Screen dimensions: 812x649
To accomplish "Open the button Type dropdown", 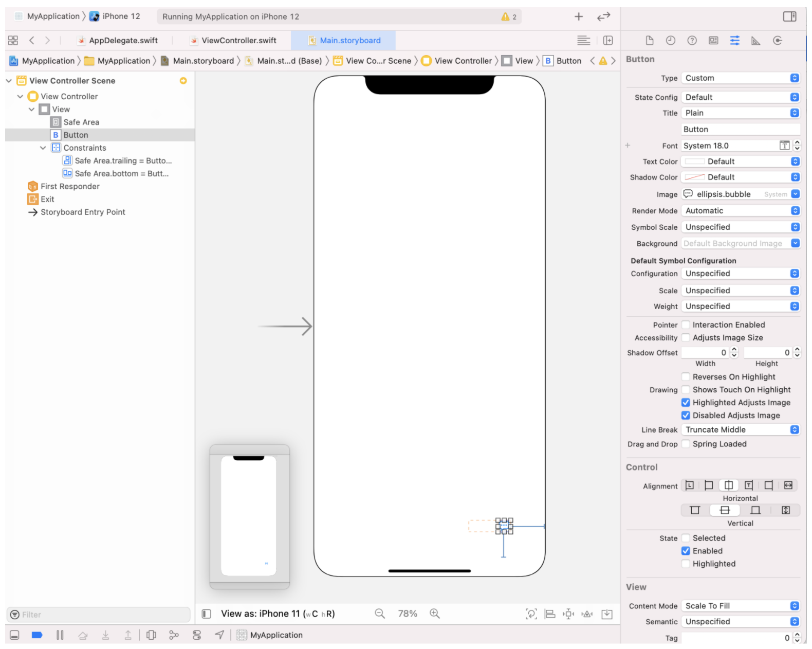I will 741,78.
